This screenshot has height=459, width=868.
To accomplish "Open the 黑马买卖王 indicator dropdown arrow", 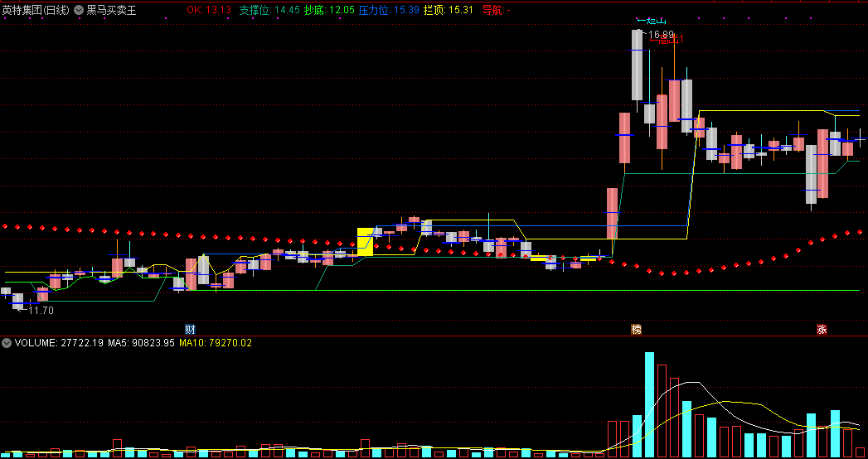I will (78, 10).
